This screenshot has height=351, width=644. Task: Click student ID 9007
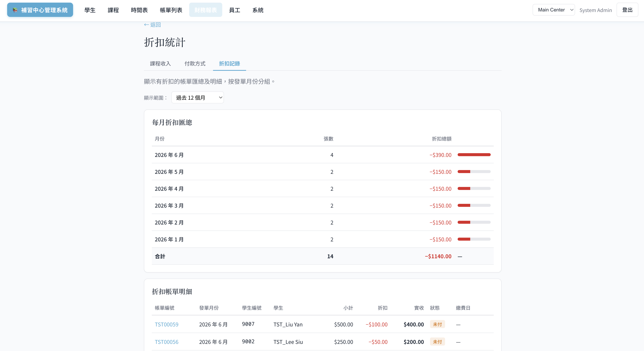[x=248, y=324]
